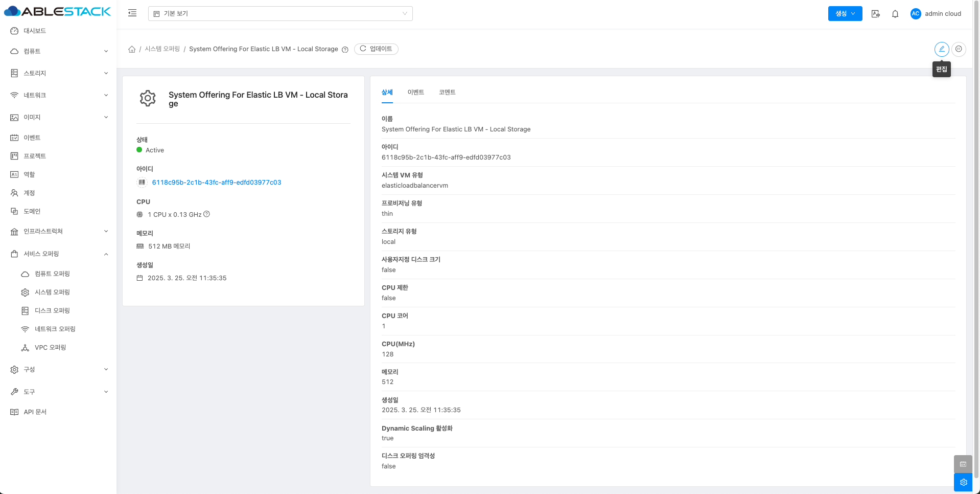Click the image icon next to bell
This screenshot has width=980, height=494.
875,14
